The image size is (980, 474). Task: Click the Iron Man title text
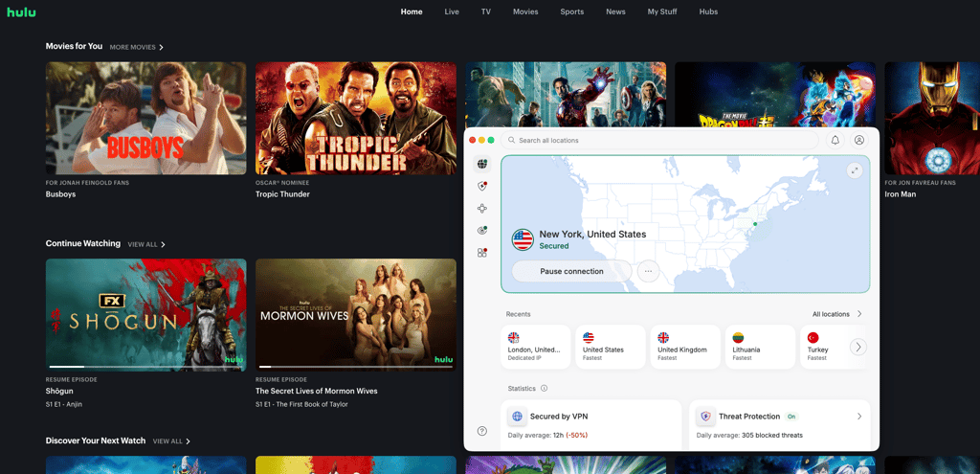pyautogui.click(x=900, y=194)
